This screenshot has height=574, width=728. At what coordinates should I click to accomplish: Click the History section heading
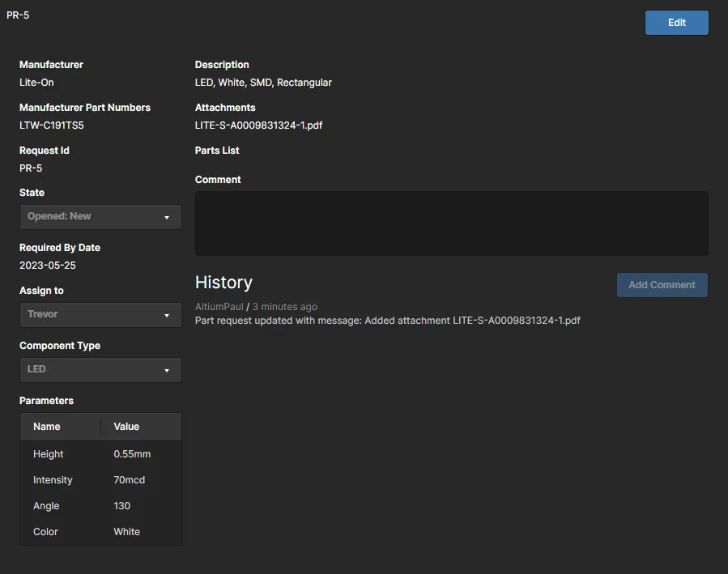(x=224, y=282)
